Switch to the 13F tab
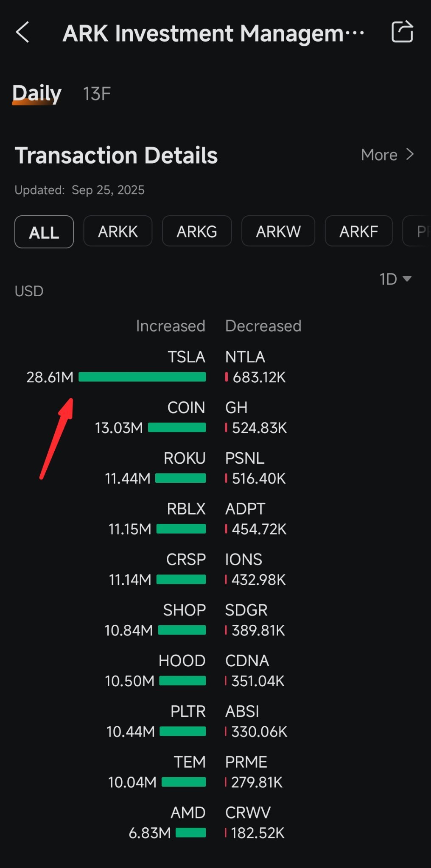This screenshot has height=868, width=431. 97,94
